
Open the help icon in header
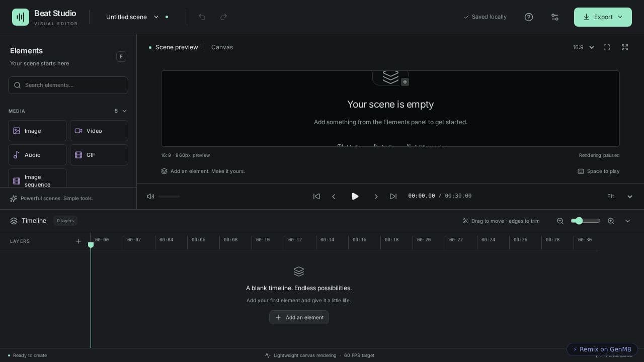pos(529,17)
